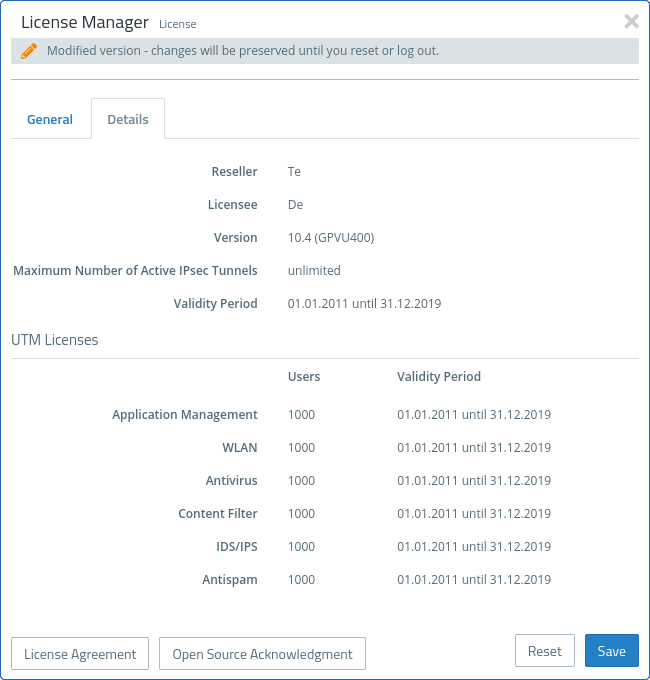This screenshot has width=650, height=680.
Task: Click the pencil icon in the modified notice
Action: pyautogui.click(x=29, y=51)
